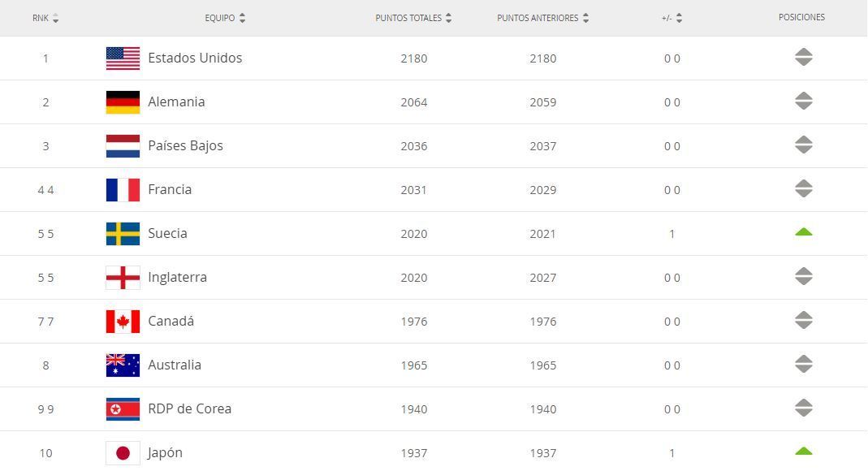
Task: Click the Canada flag icon
Action: pos(123,322)
